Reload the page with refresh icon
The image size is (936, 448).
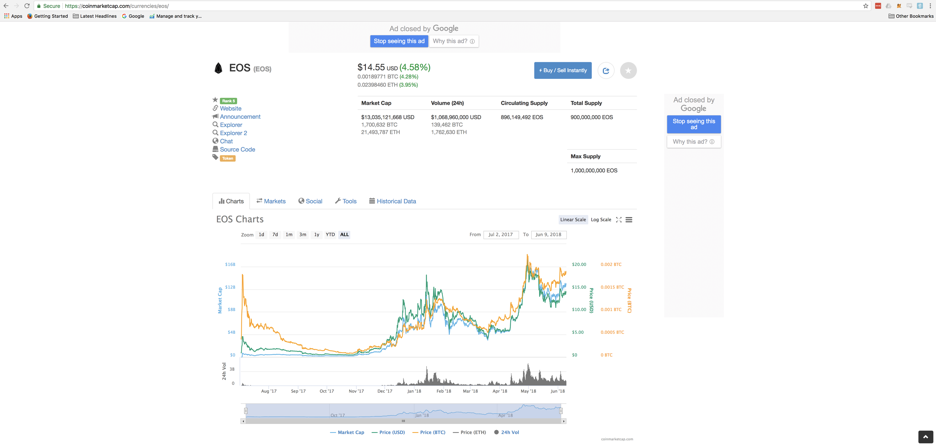point(27,5)
